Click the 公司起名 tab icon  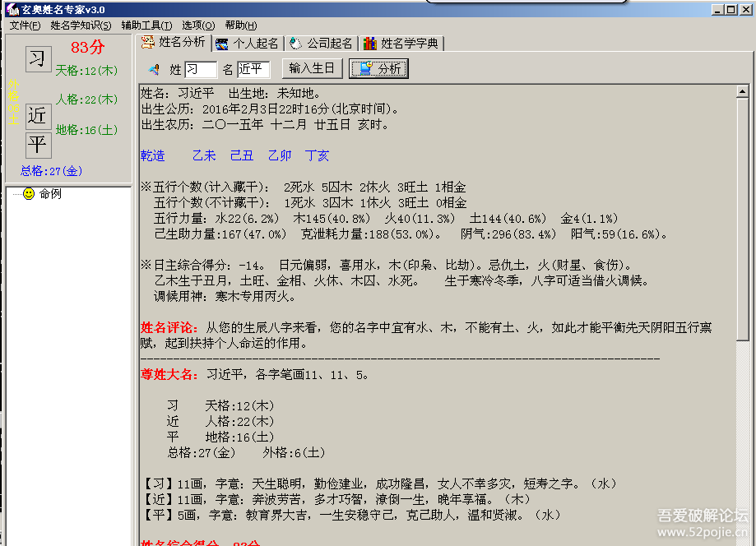(x=295, y=44)
